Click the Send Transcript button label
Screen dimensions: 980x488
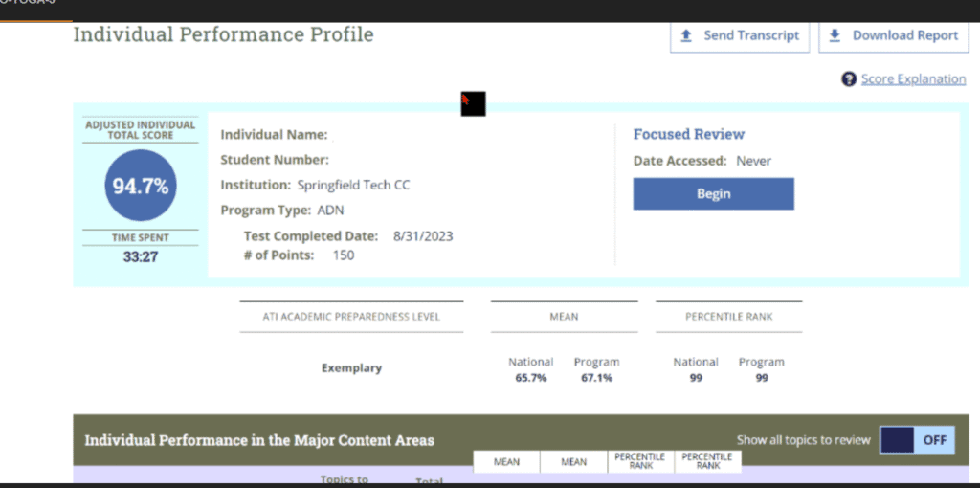tap(750, 35)
